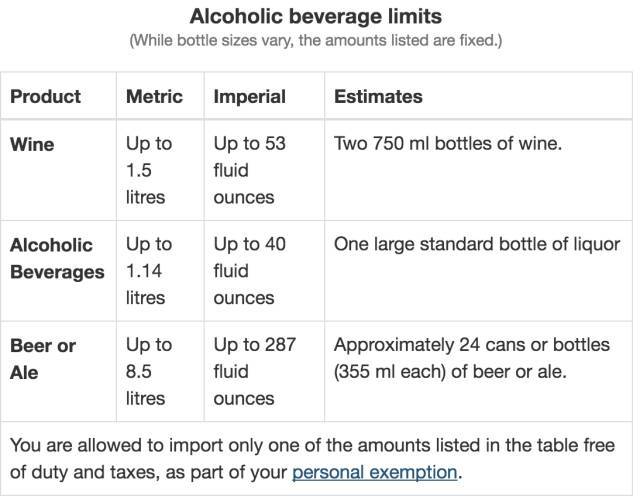Click the Approximately 24 cans estimate text
640x503 pixels.
[x=472, y=358]
